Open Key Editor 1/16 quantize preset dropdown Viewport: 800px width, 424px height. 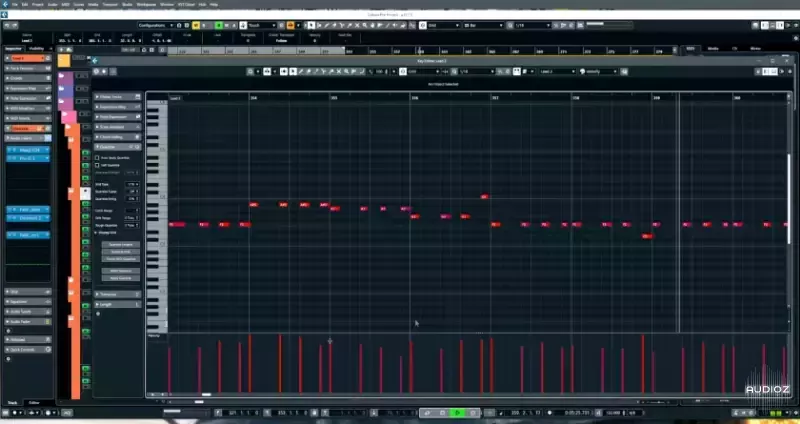point(477,71)
